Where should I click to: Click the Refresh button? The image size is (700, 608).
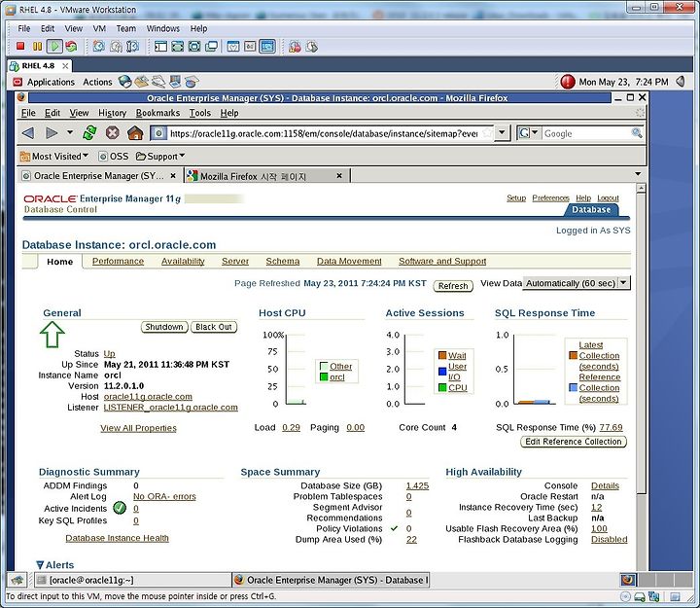pos(453,286)
